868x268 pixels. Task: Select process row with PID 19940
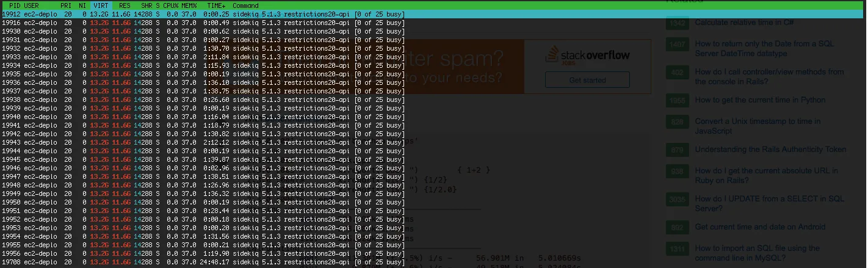pyautogui.click(x=203, y=117)
